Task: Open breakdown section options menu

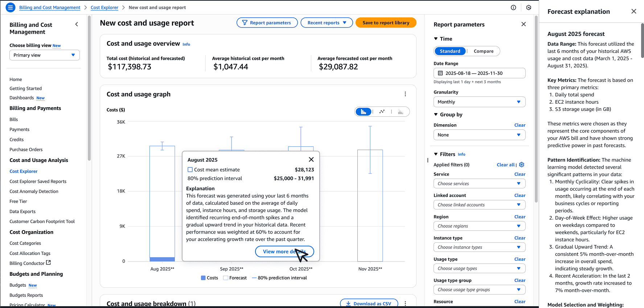Action: click(x=405, y=304)
